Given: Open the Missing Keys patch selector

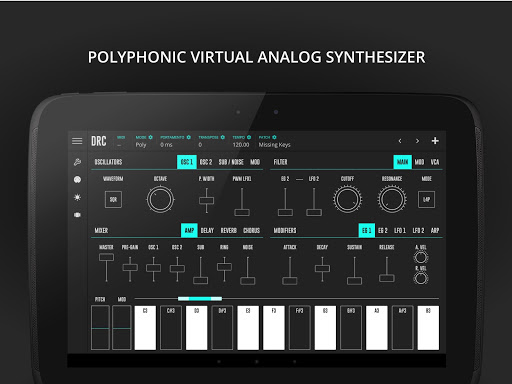Looking at the screenshot, I should click(275, 145).
